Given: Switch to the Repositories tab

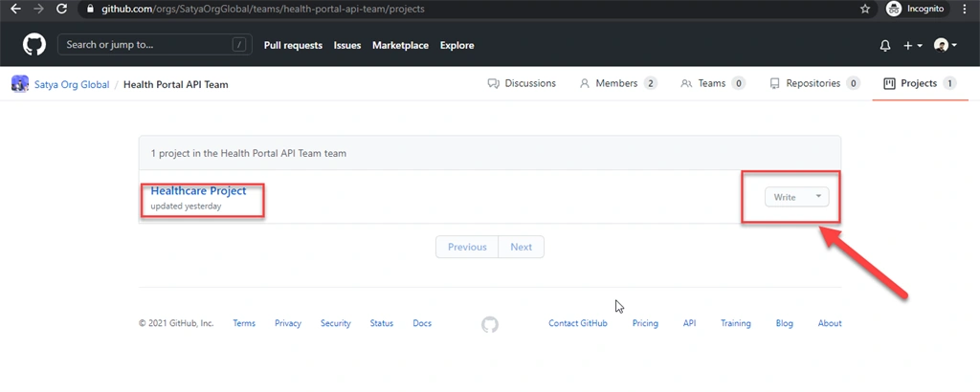Looking at the screenshot, I should (815, 83).
